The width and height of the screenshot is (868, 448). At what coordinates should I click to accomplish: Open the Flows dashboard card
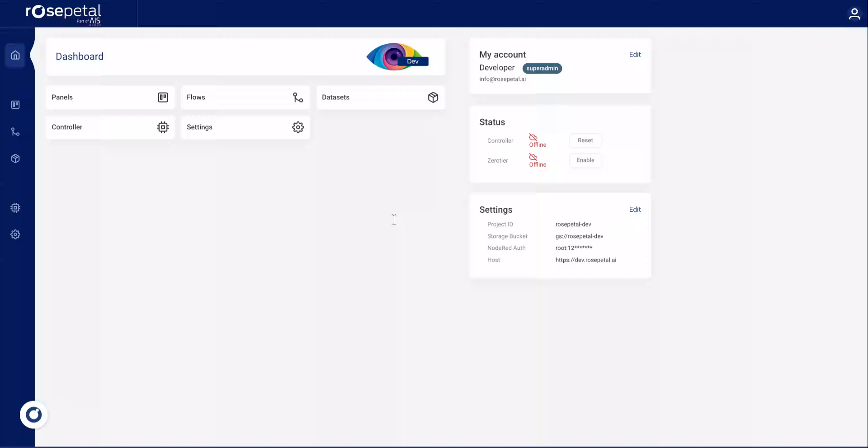click(245, 98)
